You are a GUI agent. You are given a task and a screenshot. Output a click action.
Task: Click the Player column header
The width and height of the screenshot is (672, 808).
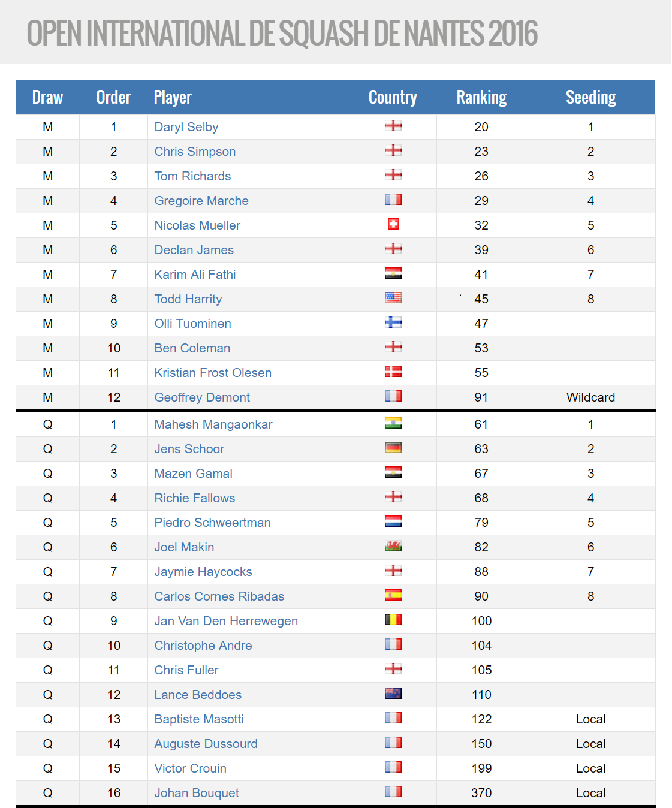(173, 97)
